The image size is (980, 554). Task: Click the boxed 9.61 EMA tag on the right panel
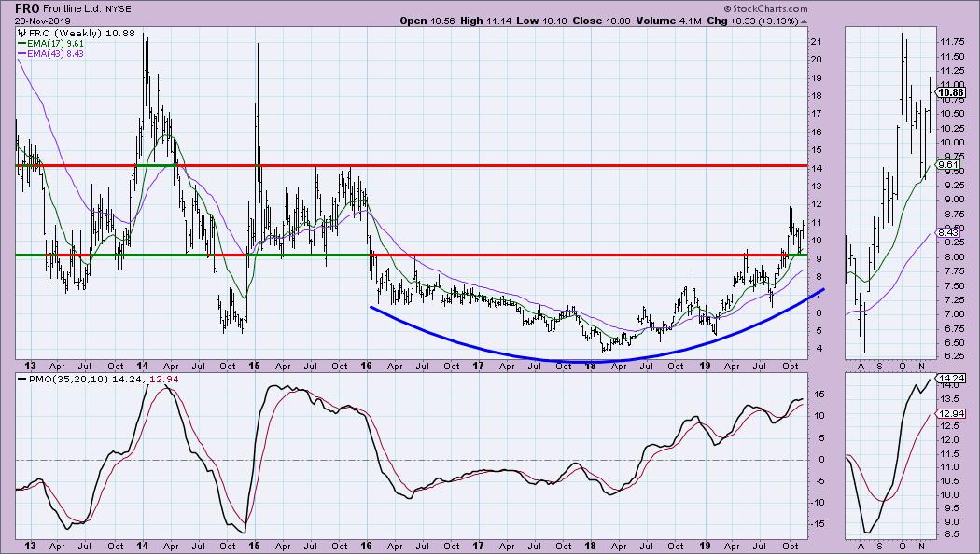(x=948, y=165)
